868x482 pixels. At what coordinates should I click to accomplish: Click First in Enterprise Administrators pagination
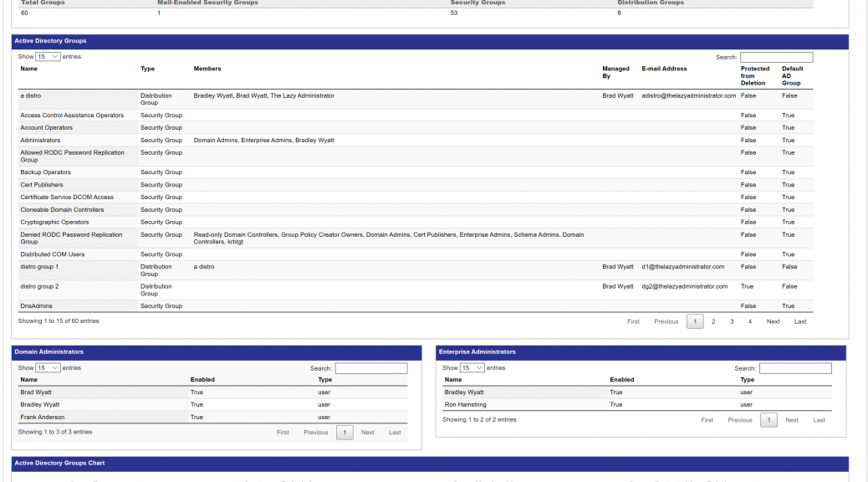pos(707,420)
